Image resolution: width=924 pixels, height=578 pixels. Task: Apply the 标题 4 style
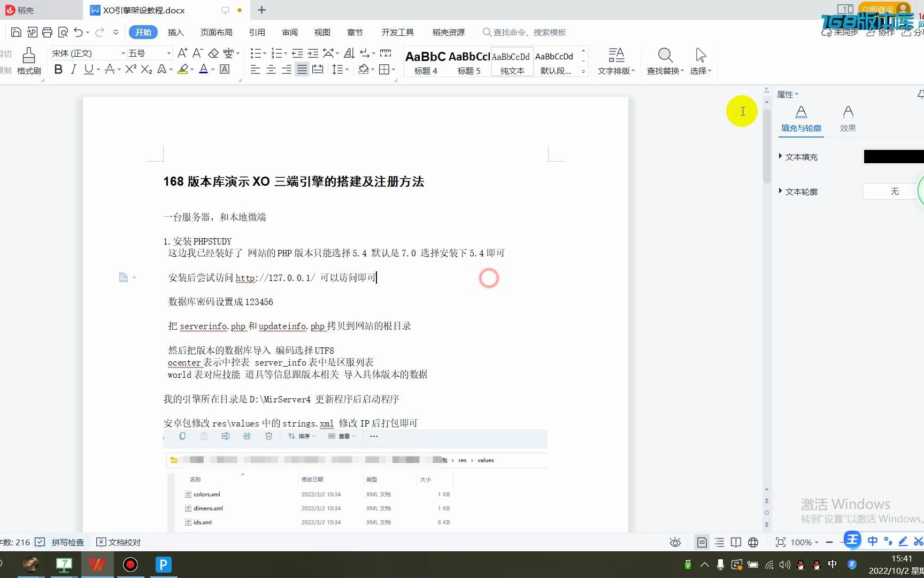(426, 62)
